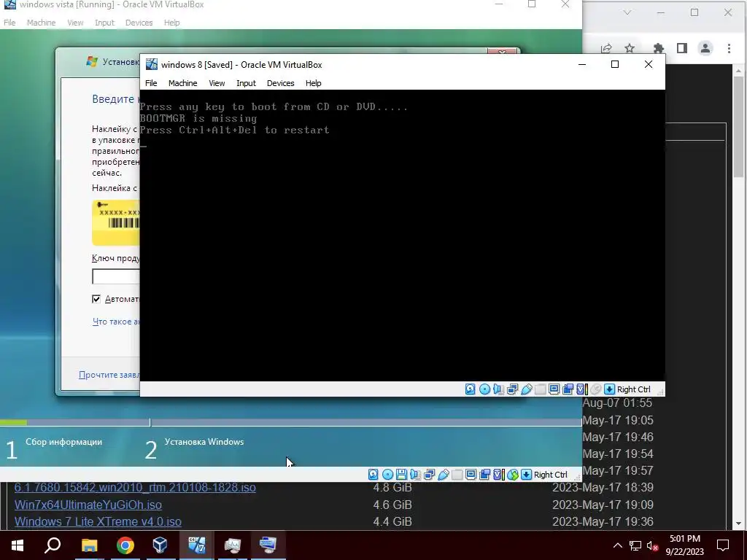Open Windows 7 Lite XTreme v4.0.iso link
Screen dimensions: 747x560
[x=98, y=521]
